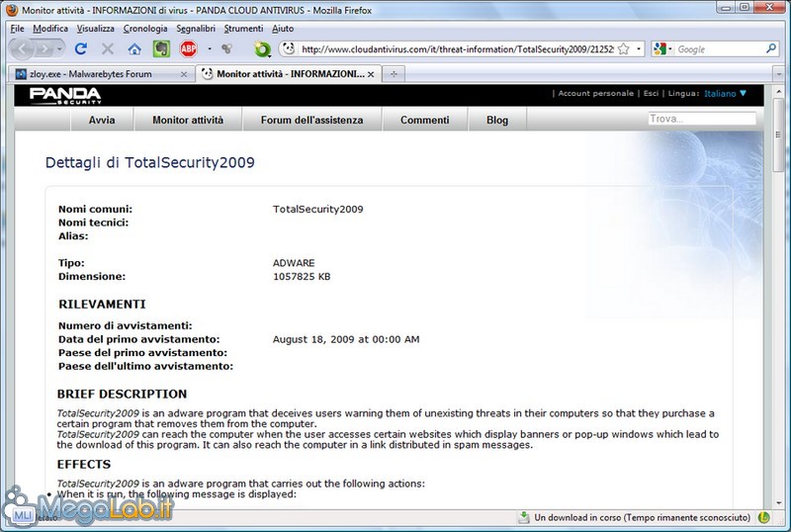
Task: Click the Evernote elephant toolbar icon
Action: pyautogui.click(x=160, y=48)
